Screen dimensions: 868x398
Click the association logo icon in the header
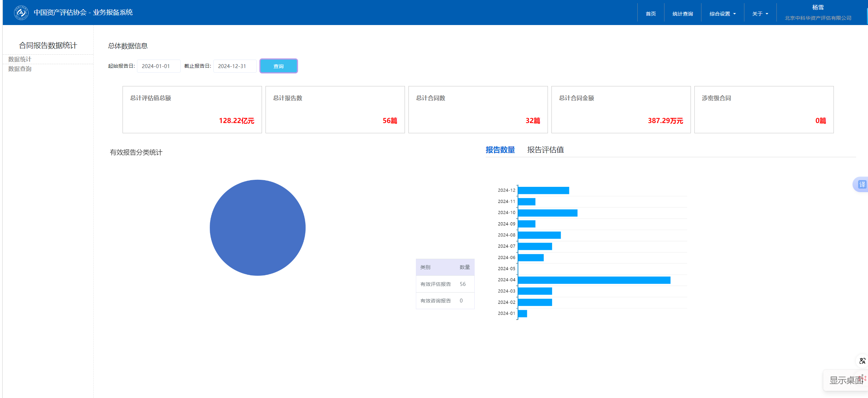tap(21, 13)
